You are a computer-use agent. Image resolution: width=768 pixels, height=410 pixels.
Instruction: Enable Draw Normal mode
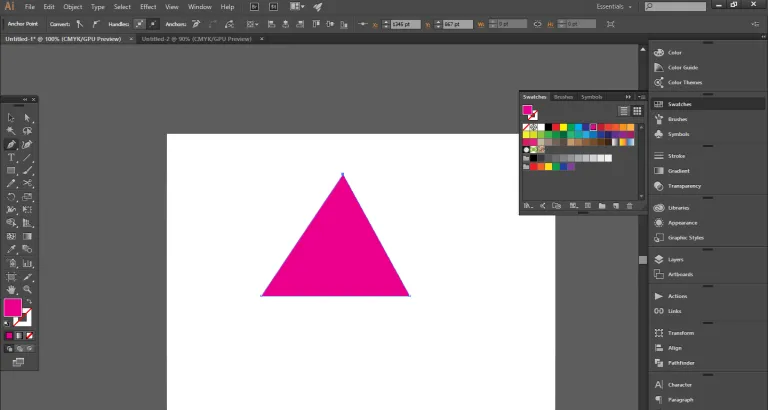pyautogui.click(x=9, y=349)
